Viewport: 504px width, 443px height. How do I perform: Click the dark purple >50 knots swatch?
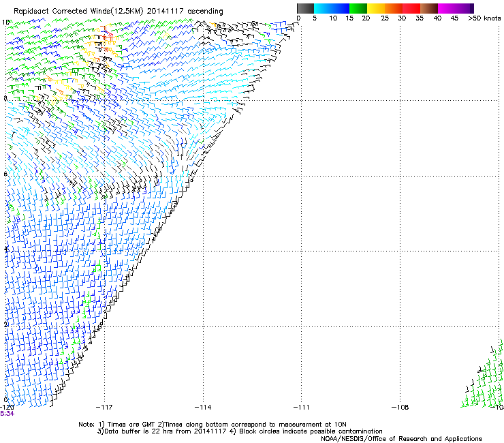pyautogui.click(x=472, y=8)
